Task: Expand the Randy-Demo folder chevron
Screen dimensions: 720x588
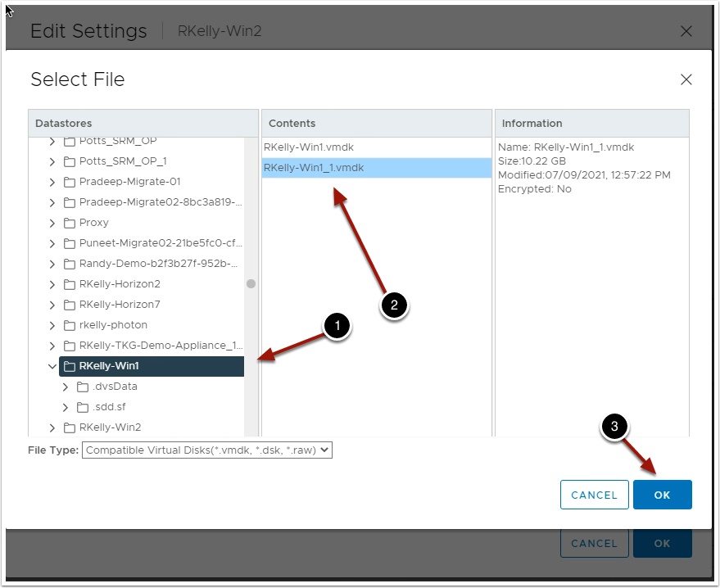Action: 52,264
